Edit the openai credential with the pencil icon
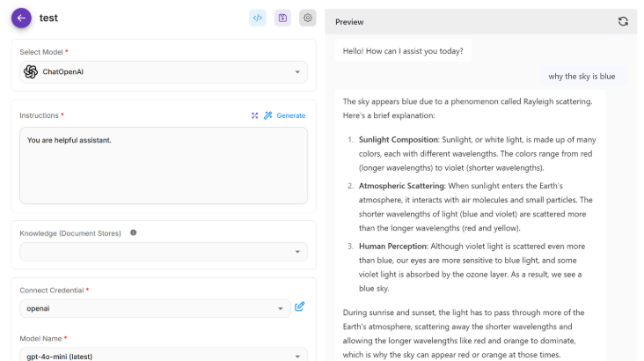 [300, 306]
